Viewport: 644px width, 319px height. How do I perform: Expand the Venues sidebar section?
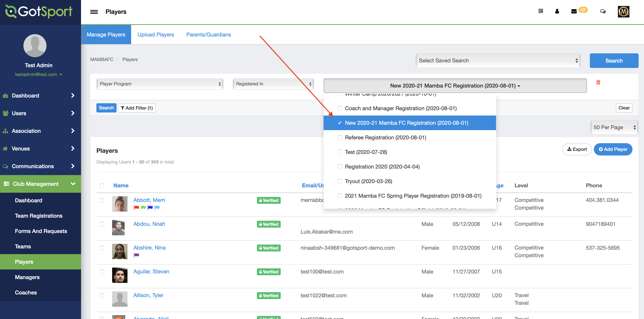tap(41, 149)
